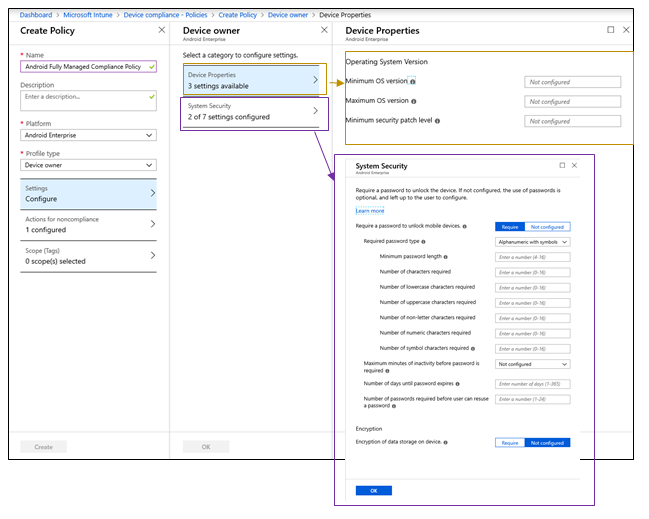Click info icon for password reuse setting
The height and width of the screenshot is (519, 649).
coord(394,406)
